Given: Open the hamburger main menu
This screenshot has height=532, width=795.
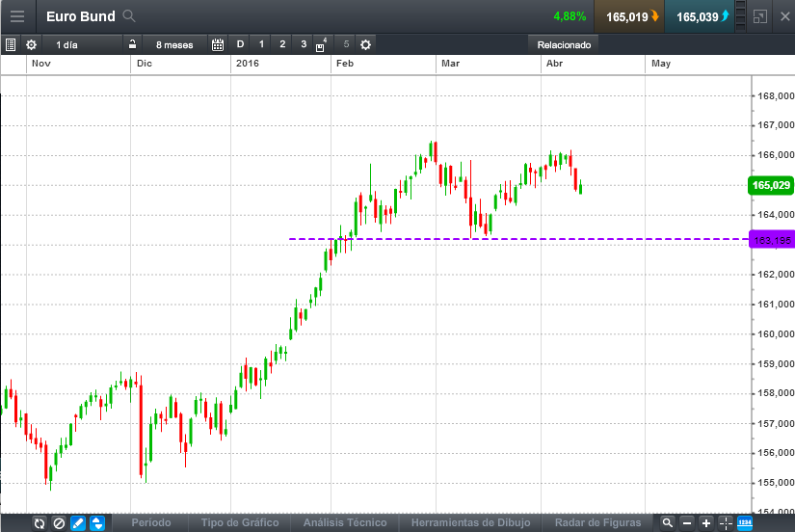Looking at the screenshot, I should [x=17, y=16].
